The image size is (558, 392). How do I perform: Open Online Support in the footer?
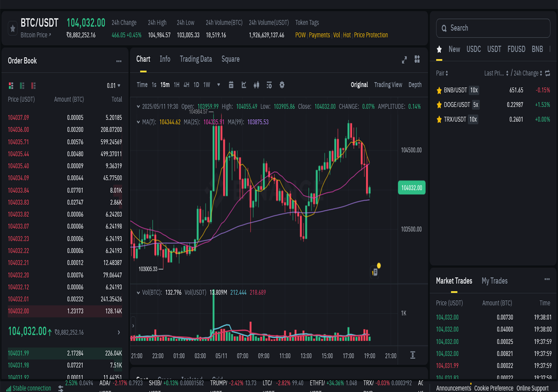point(533,388)
